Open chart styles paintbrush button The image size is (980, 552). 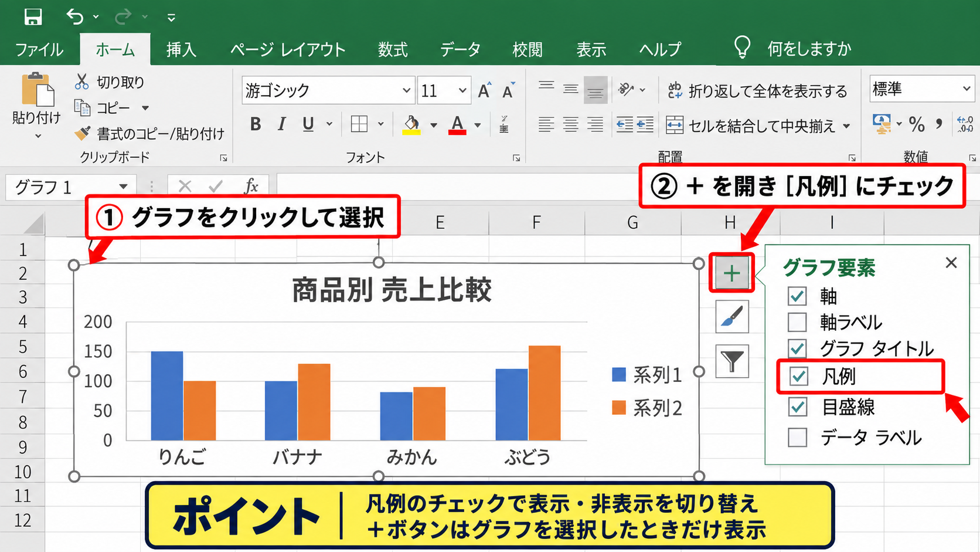click(x=732, y=317)
